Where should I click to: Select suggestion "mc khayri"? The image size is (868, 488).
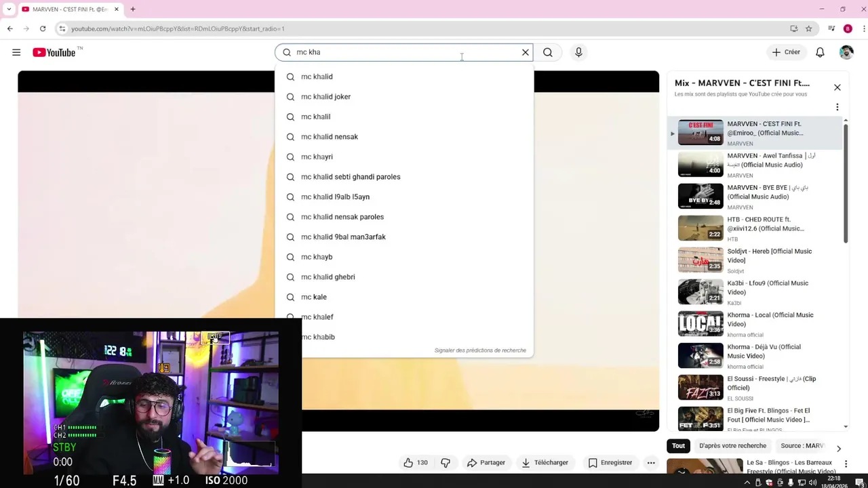coord(404,157)
